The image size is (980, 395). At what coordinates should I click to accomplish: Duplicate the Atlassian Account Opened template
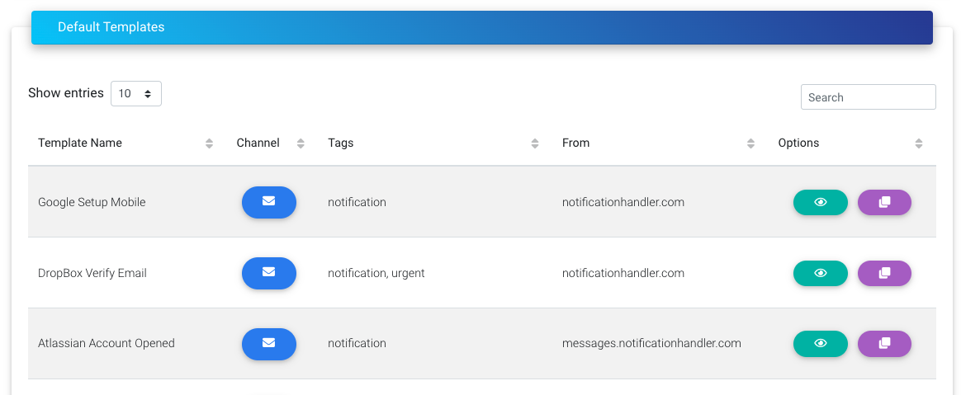tap(884, 343)
